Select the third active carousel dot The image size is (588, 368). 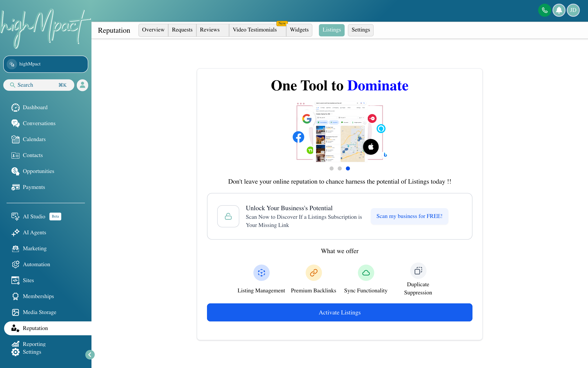coord(348,168)
